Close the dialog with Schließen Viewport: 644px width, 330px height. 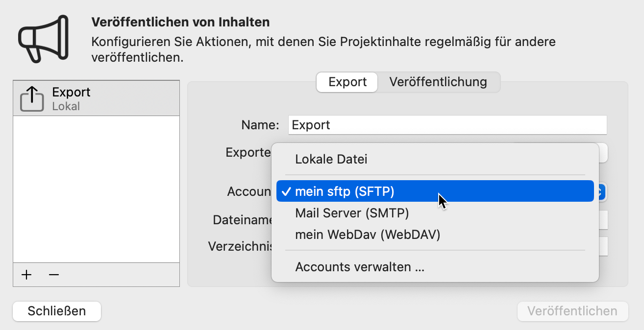[56, 311]
